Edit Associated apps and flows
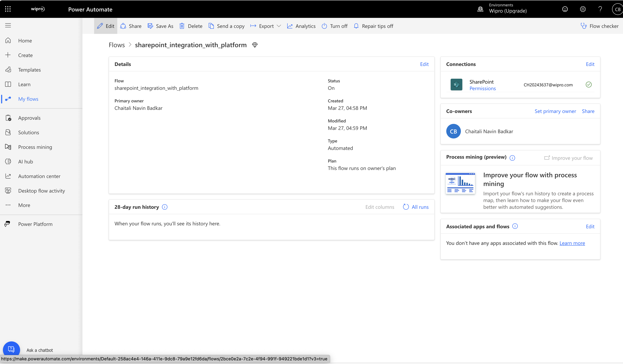 [590, 226]
